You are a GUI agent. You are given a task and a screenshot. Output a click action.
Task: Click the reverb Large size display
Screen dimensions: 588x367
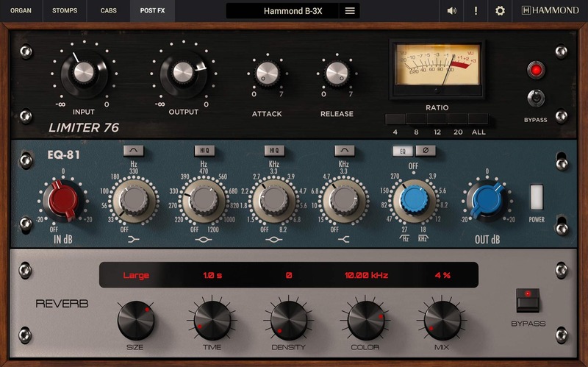point(136,275)
